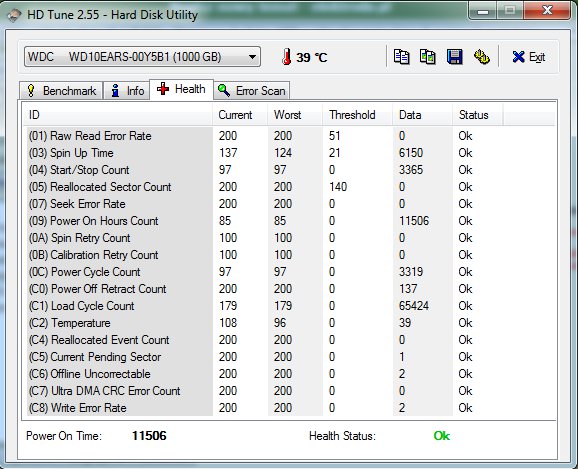Switch to the Error Scan tab

tap(252, 91)
